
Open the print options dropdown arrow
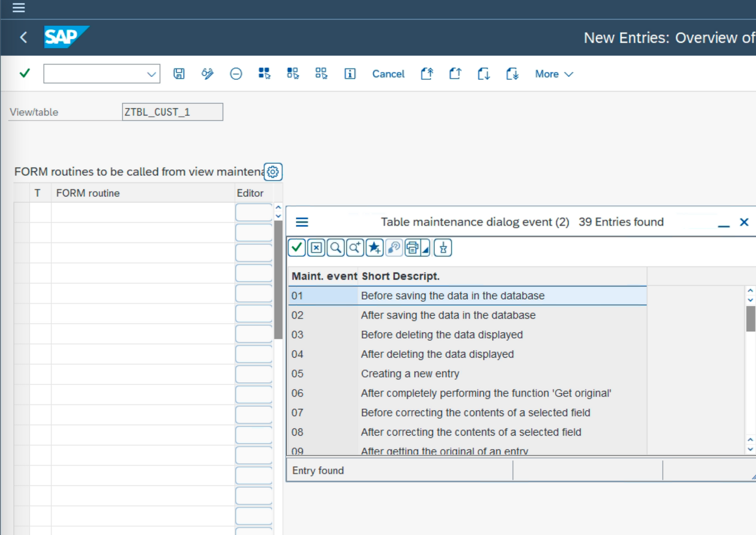tap(426, 248)
